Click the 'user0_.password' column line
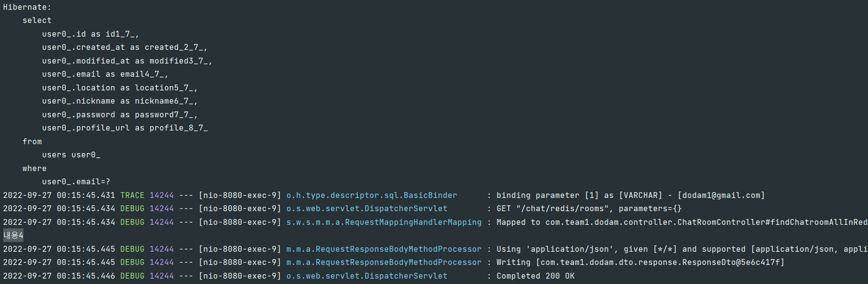Screen dimensions: 868x284 coord(120,115)
